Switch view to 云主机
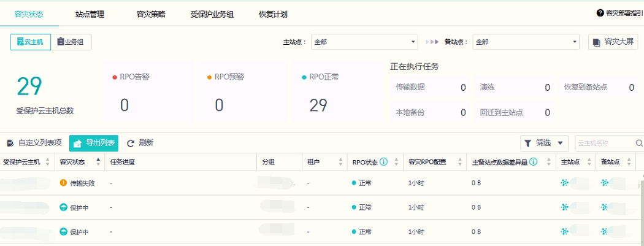Image resolution: width=644 pixels, height=246 pixels. 30,42
